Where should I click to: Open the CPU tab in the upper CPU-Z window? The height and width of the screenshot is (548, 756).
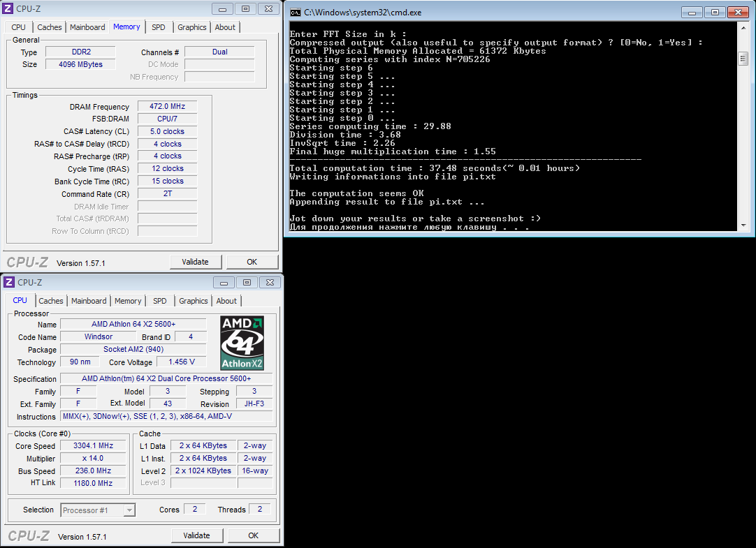[x=19, y=27]
